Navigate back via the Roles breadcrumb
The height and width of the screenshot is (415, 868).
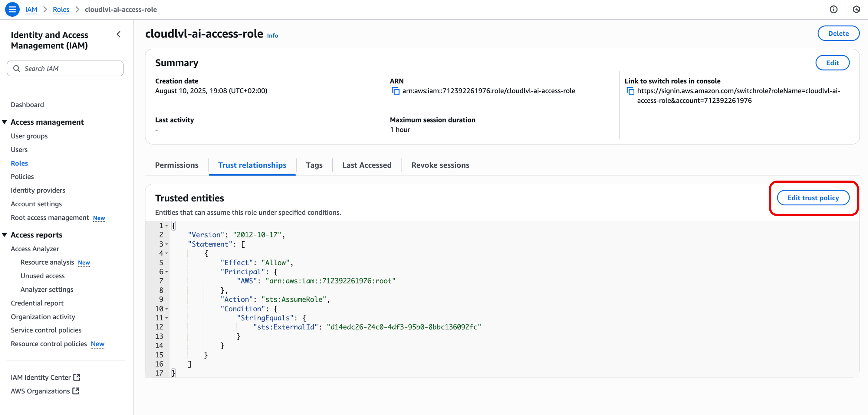(61, 9)
